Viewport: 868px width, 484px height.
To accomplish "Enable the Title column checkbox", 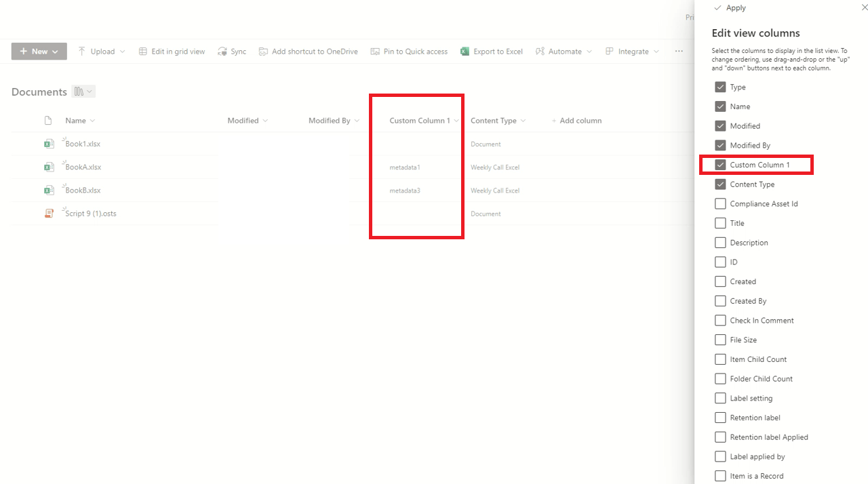I will coord(719,222).
